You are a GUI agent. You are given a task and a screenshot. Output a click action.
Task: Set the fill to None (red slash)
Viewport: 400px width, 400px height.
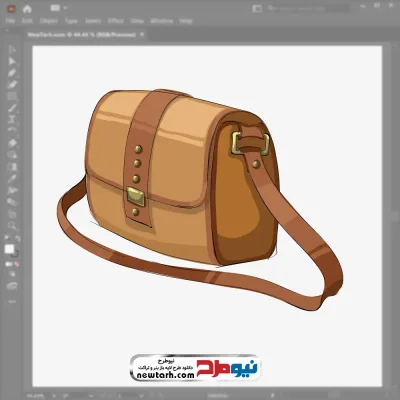click(17, 264)
